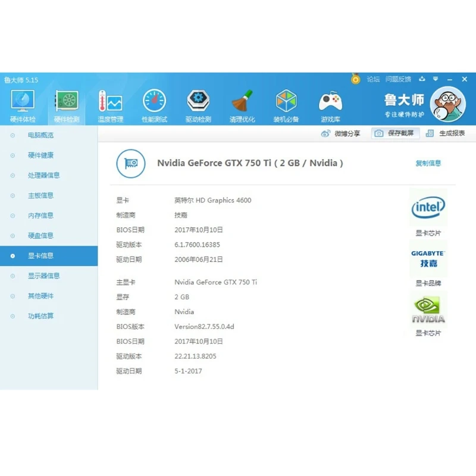Click 英特尔 HD Graphics 4600 value
Viewport: 476px width, 476px height.
(213, 201)
